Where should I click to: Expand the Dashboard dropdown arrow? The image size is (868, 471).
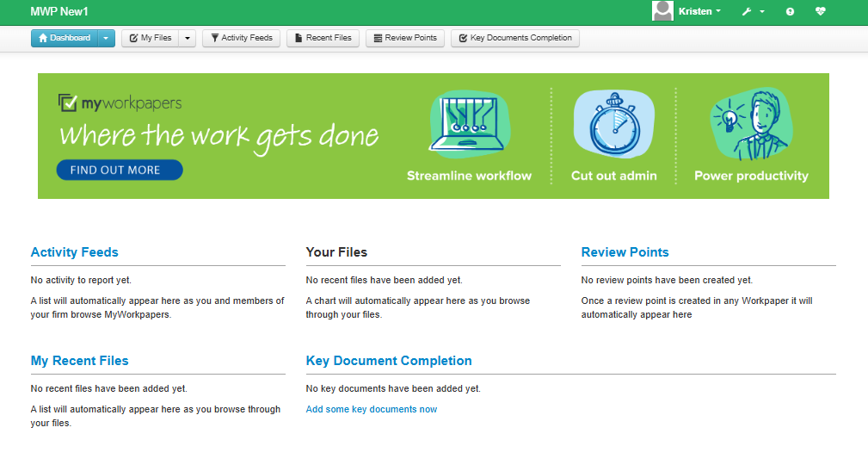(107, 38)
